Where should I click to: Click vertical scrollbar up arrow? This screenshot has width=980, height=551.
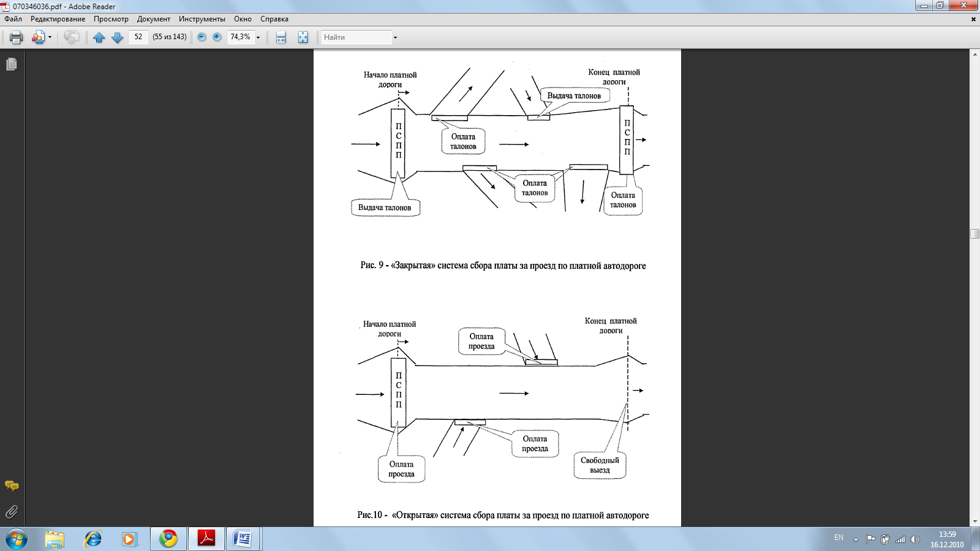tap(974, 54)
